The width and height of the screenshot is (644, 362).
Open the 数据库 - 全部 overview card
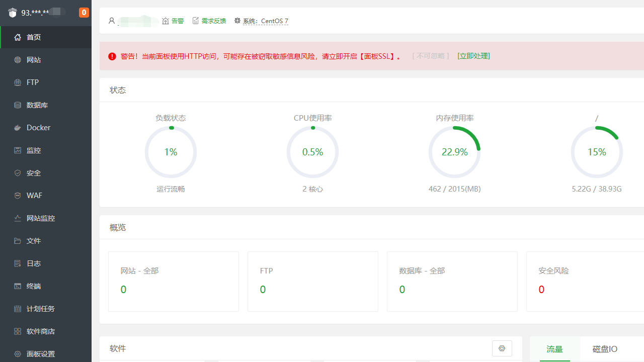[x=452, y=282]
